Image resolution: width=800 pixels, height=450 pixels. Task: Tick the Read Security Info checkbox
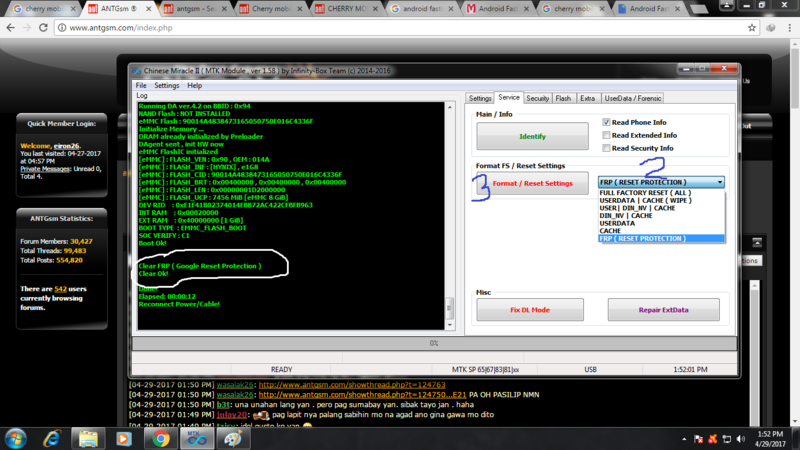tap(607, 148)
